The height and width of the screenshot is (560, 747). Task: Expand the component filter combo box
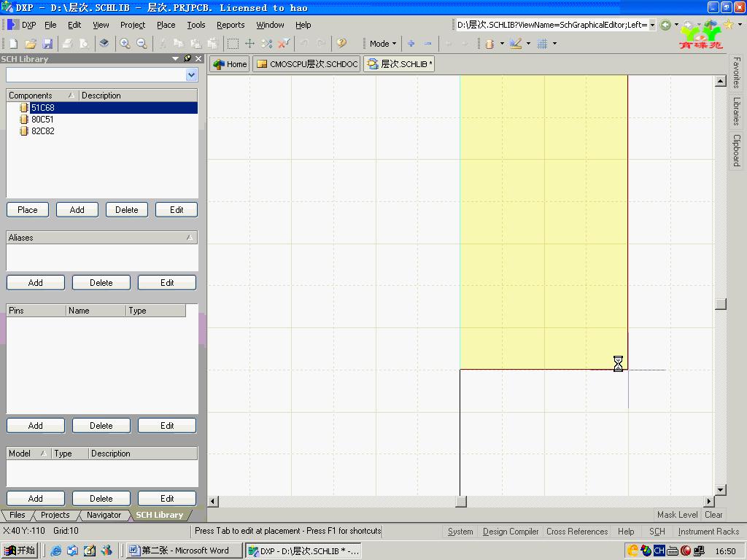tap(191, 75)
